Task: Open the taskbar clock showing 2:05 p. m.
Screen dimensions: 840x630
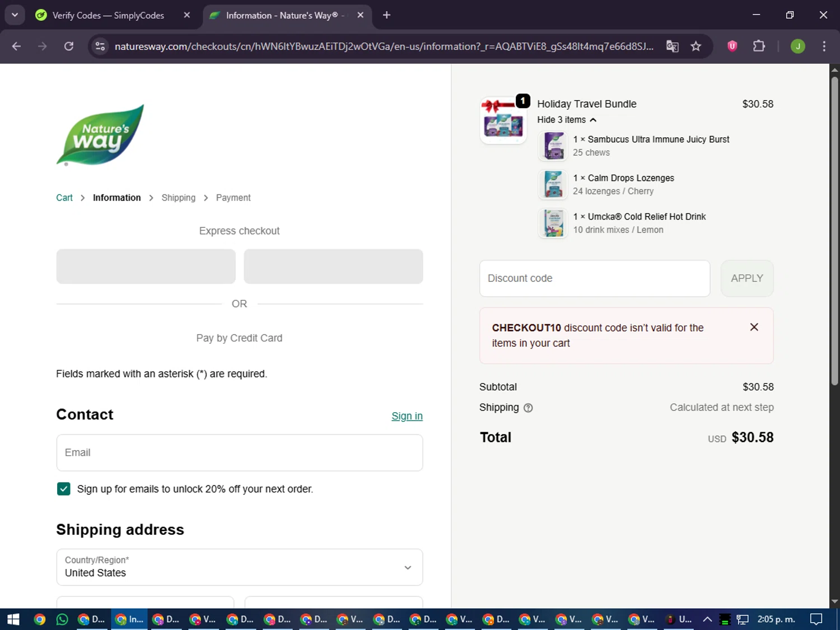Action: click(x=776, y=619)
